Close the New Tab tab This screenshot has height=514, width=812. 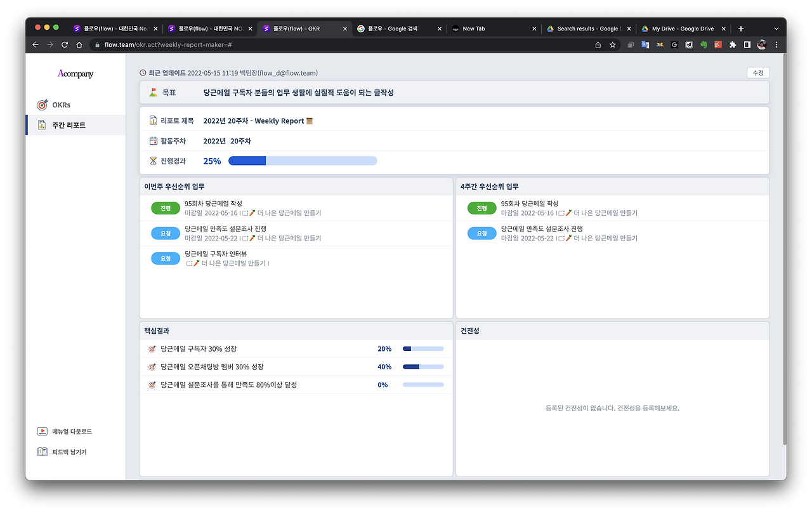click(534, 29)
